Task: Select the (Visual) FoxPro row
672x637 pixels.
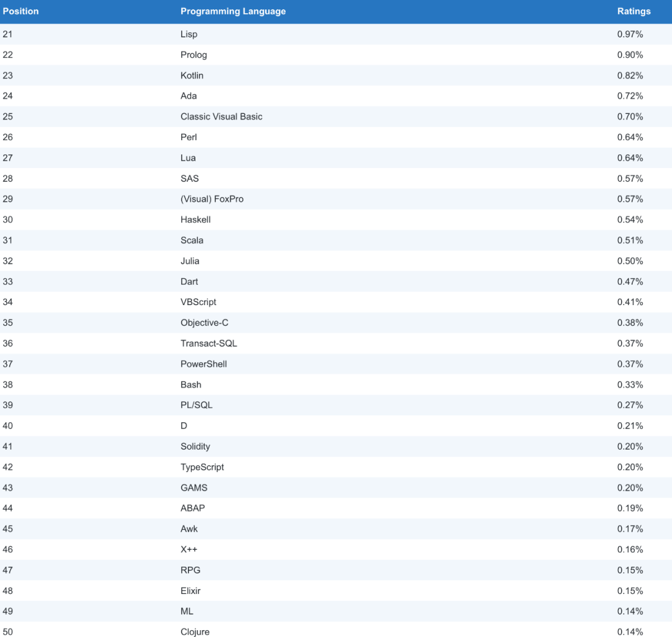Action: pos(336,199)
